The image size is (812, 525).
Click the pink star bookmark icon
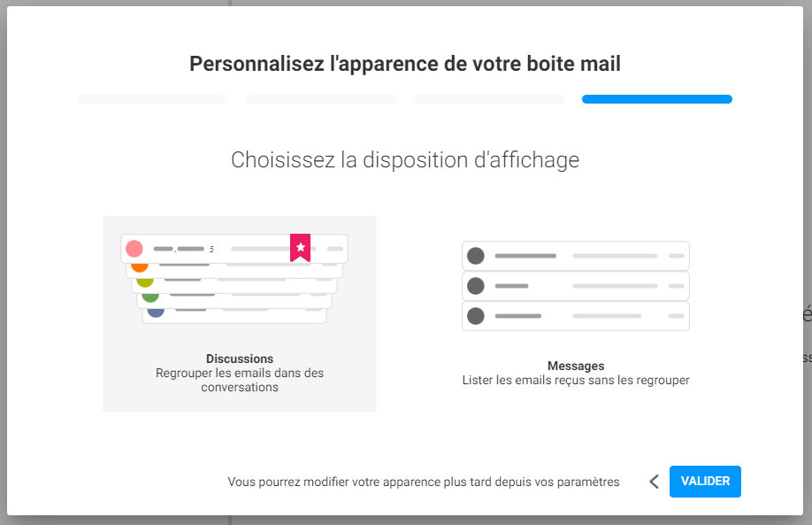click(301, 248)
